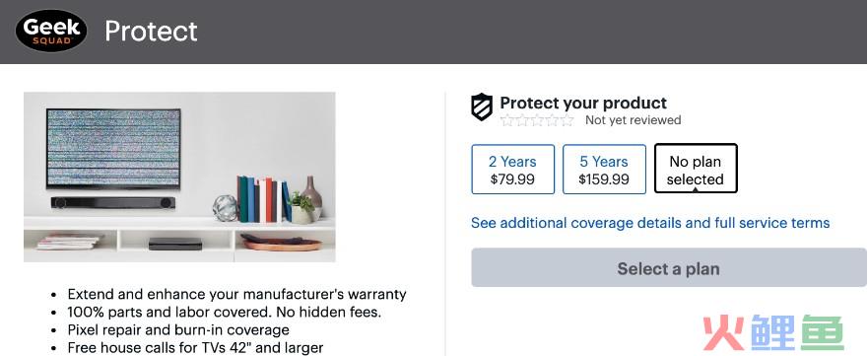Click the Not yet reviewed text
Image resolution: width=868 pixels, height=356 pixels.
[x=633, y=120]
